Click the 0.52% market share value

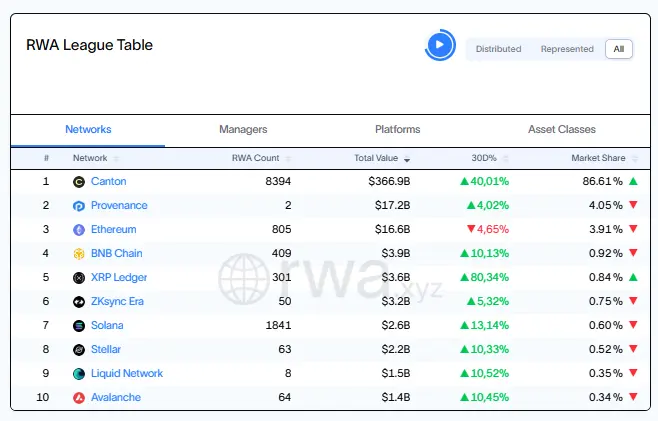pos(606,349)
